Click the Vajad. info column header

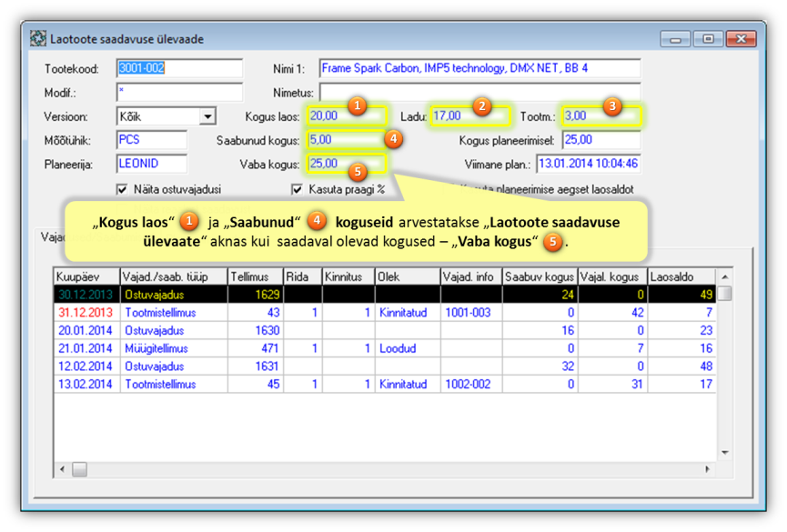[471, 276]
